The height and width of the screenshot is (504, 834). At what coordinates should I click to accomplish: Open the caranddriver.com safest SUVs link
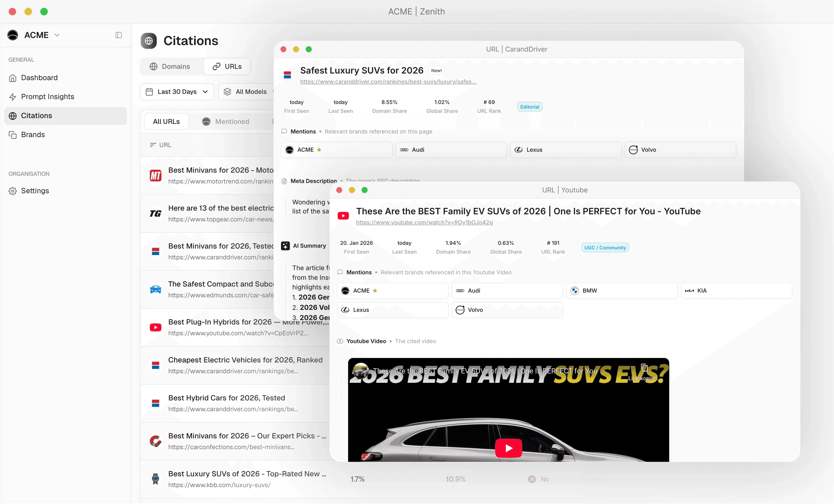(x=388, y=81)
